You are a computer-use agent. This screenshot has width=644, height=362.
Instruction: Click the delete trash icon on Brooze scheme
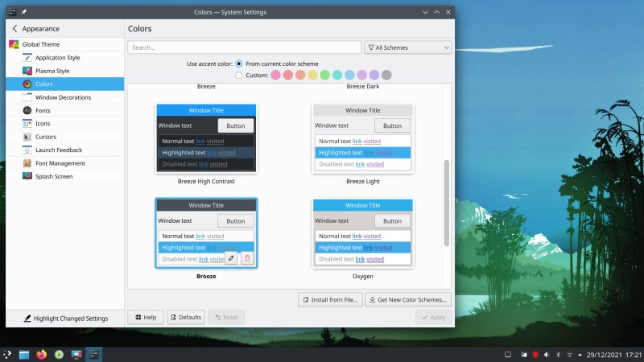[247, 258]
